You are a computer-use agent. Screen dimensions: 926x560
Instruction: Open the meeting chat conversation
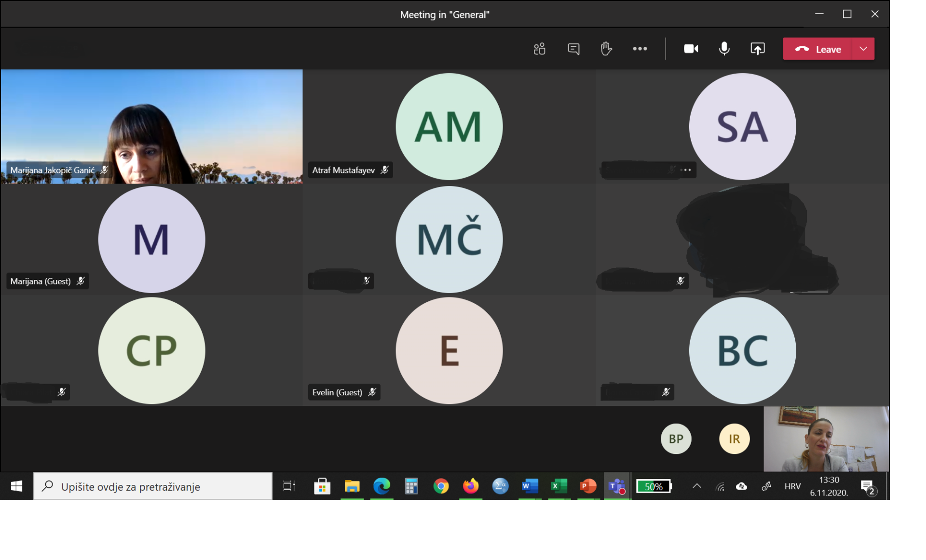(x=573, y=49)
